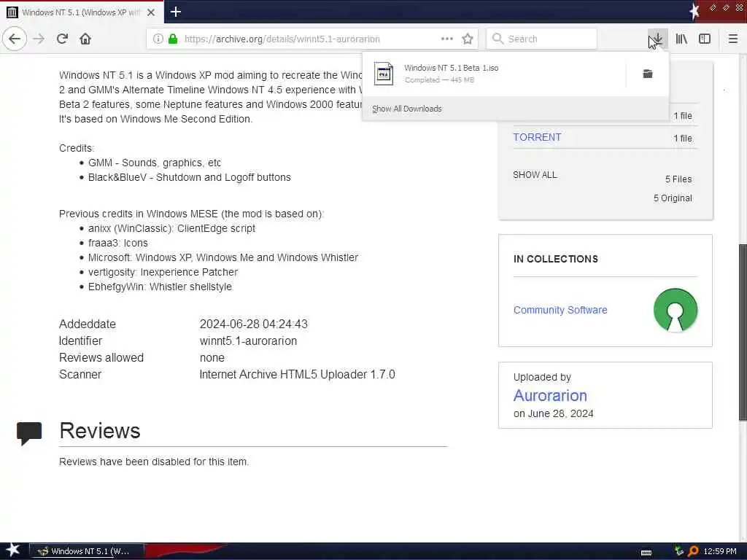Activate the Windows NT 5.1 taskbar button
The width and height of the screenshot is (747, 560).
tap(87, 551)
